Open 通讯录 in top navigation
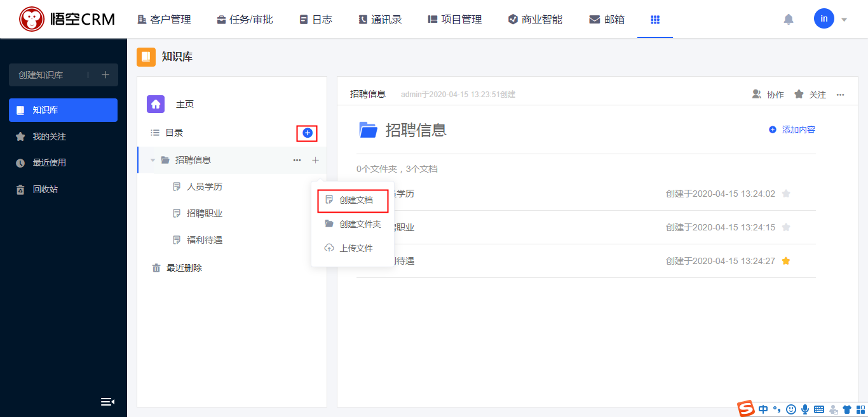This screenshot has height=417, width=868. click(380, 20)
